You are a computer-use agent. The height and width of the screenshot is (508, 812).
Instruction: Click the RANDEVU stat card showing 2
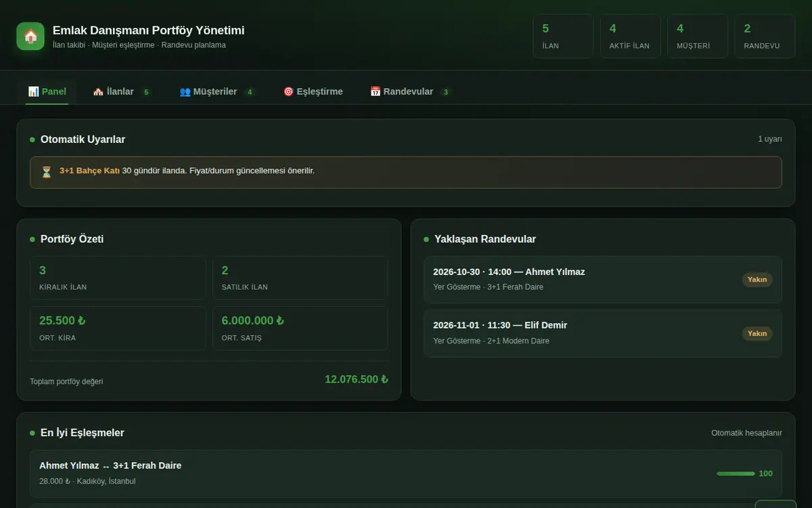(765, 36)
